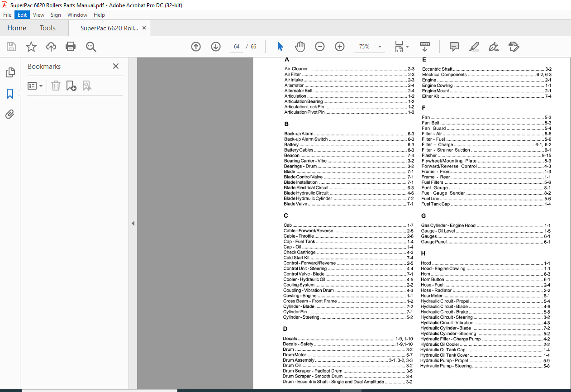Image resolution: width=571 pixels, height=392 pixels.
Task: Switch to the Tools tab
Action: point(48,28)
